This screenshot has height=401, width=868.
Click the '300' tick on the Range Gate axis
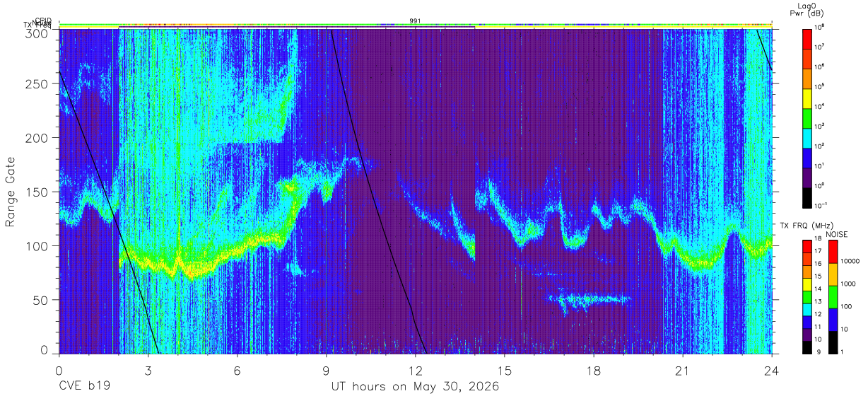(x=35, y=33)
